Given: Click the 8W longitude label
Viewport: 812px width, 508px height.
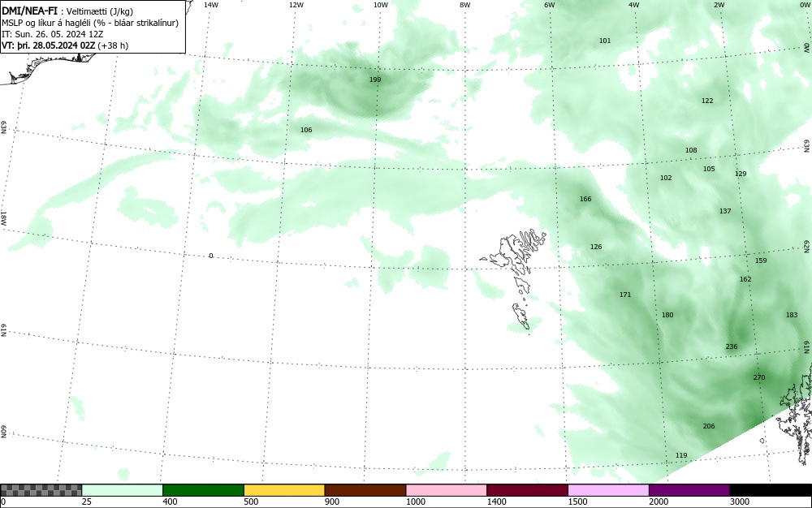Looking at the screenshot, I should [x=465, y=5].
